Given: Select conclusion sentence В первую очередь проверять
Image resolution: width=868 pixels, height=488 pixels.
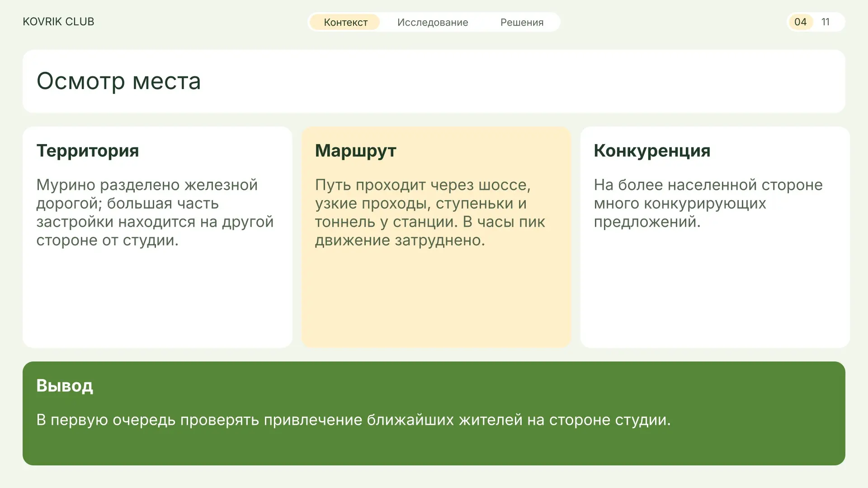Looking at the screenshot, I should [353, 420].
